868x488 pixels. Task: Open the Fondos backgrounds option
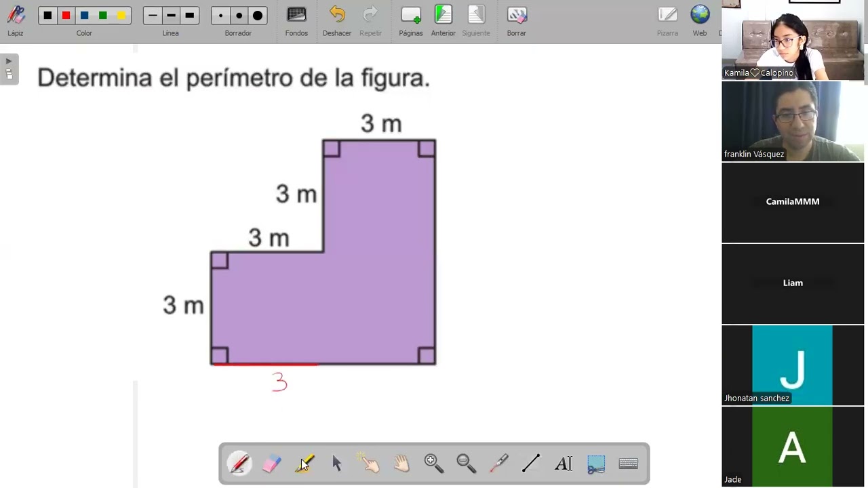pyautogui.click(x=296, y=20)
